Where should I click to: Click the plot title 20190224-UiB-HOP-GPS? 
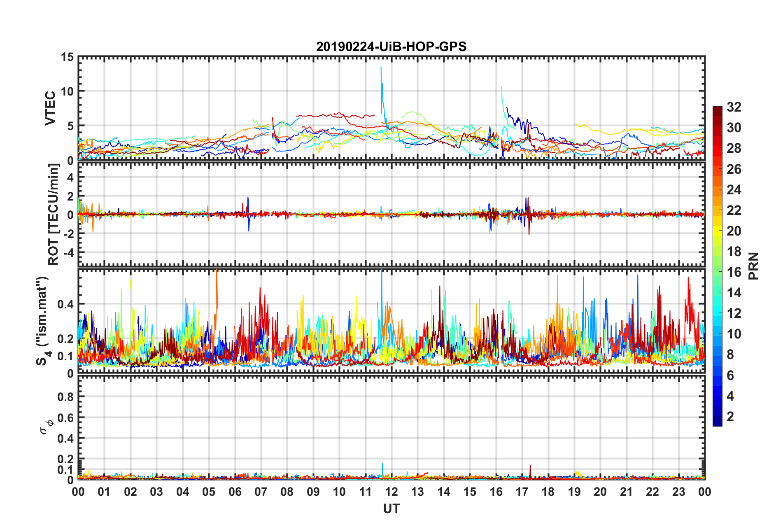click(391, 47)
